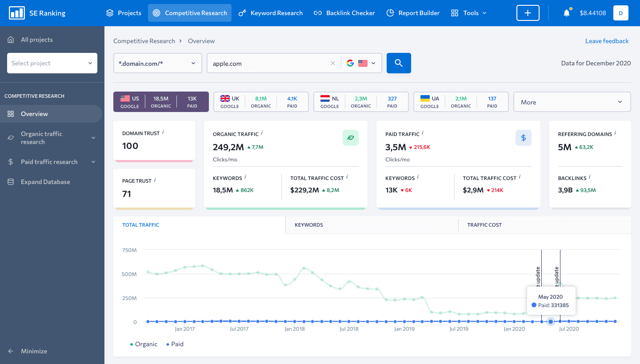Click the Paid Traffic info icon
This screenshot has height=364, width=640.
click(x=423, y=133)
